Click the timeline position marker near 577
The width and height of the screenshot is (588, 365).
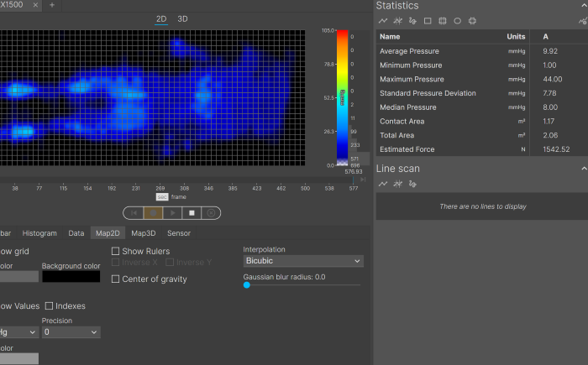click(x=354, y=180)
